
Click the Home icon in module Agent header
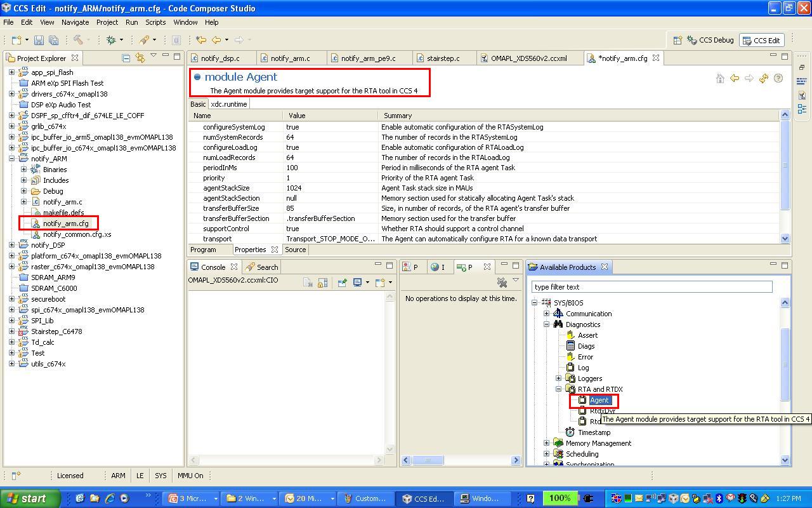click(720, 78)
